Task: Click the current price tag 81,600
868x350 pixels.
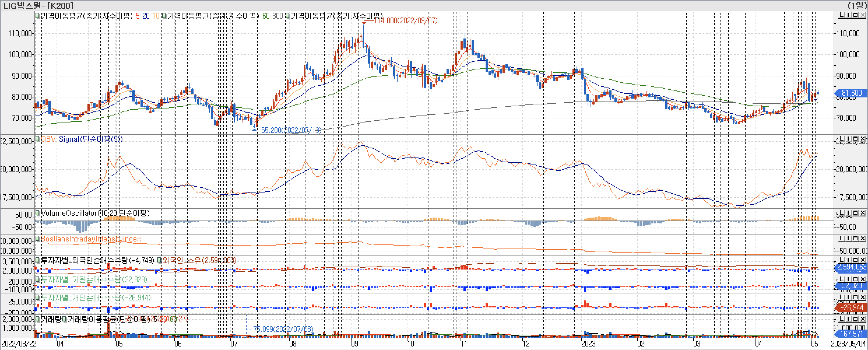Action: (x=851, y=93)
